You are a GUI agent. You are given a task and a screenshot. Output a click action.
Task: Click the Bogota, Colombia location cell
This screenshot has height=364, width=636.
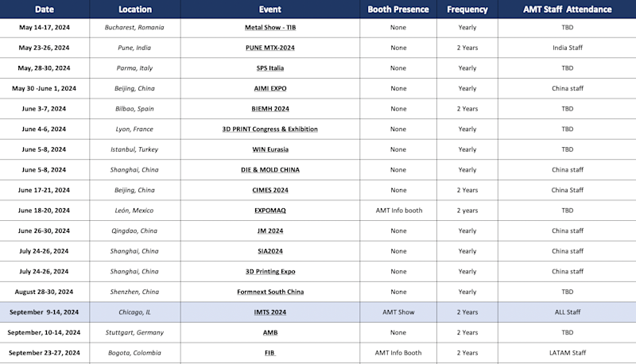[134, 353]
